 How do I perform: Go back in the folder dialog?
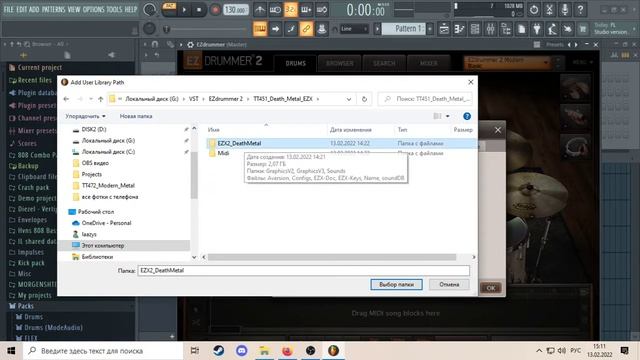66,99
